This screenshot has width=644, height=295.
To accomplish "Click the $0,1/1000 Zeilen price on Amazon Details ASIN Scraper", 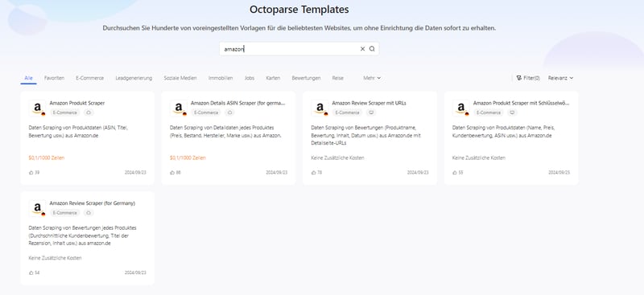I will pos(188,158).
